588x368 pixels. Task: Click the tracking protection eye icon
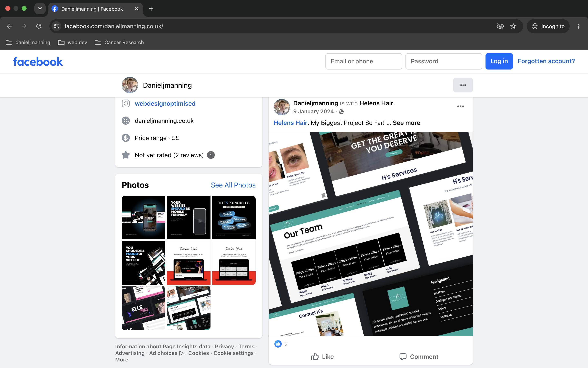point(500,26)
